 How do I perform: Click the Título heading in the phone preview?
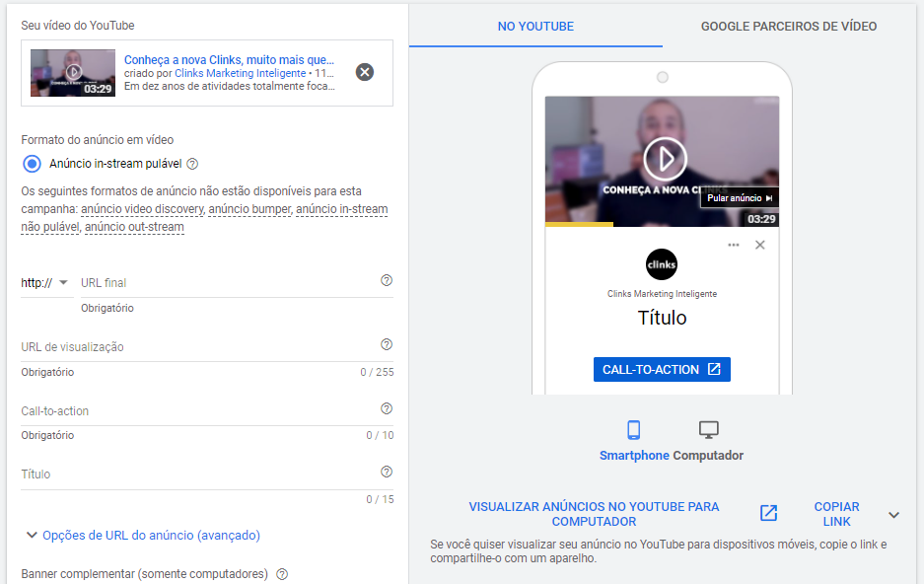662,318
